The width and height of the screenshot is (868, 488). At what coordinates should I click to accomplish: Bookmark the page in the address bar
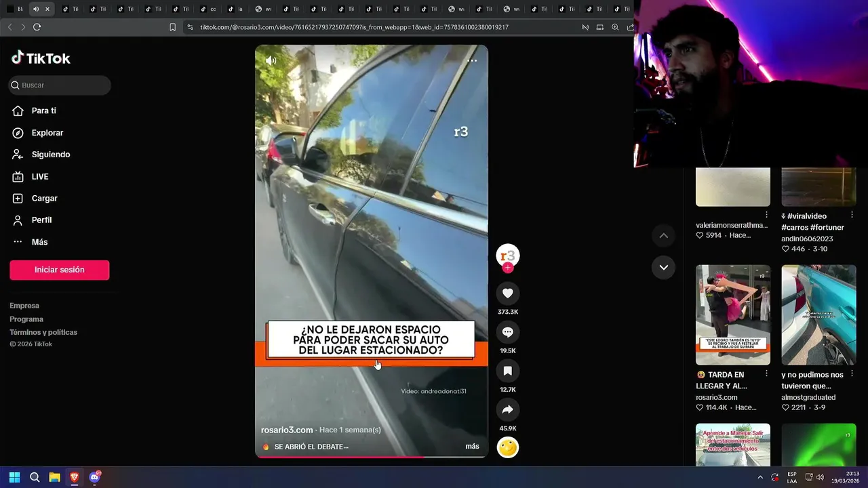point(172,27)
